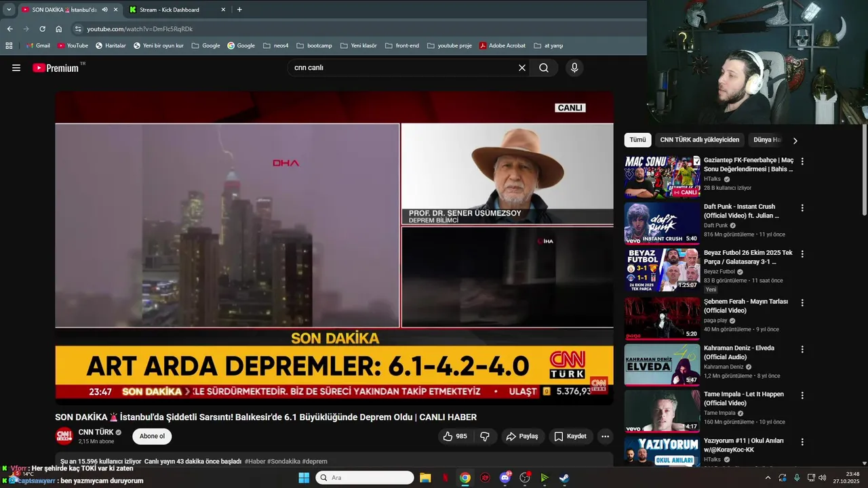Image resolution: width=868 pixels, height=488 pixels.
Task: Click the YouTube Premium logo
Action: point(56,68)
